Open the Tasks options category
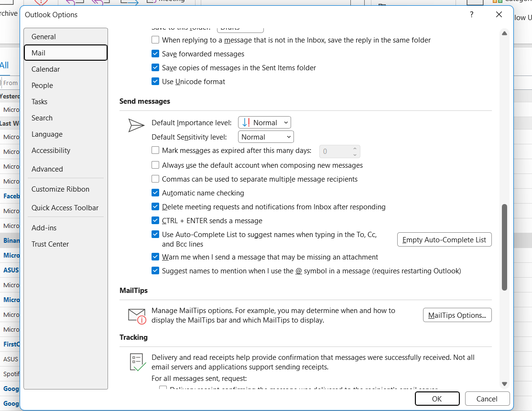Viewport: 532px width, 411px height. (x=66, y=102)
